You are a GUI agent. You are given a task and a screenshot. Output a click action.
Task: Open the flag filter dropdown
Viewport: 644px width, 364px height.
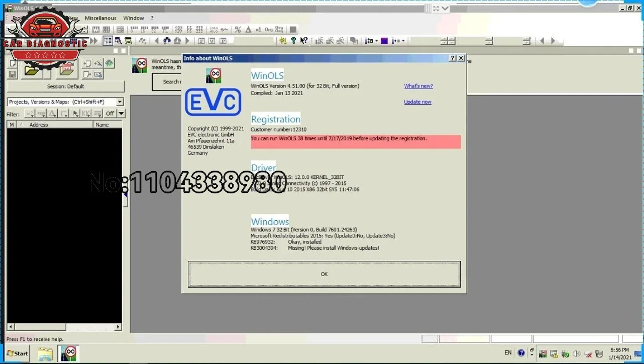(75, 113)
